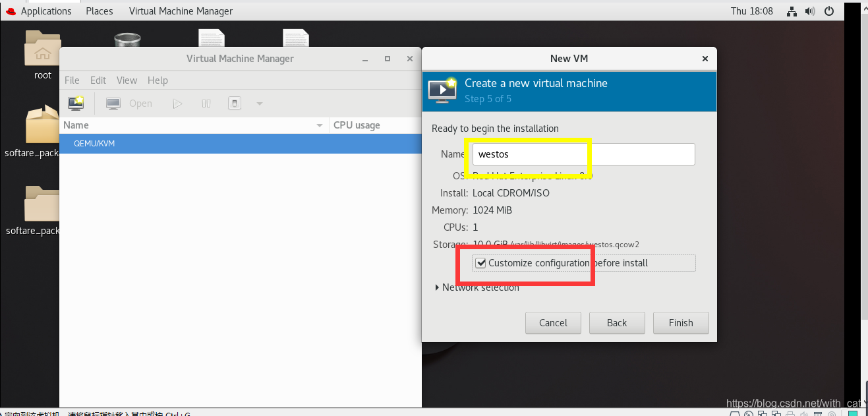Screen dimensions: 868x416
Task: Click the second text document desktop icon
Action: (x=295, y=40)
